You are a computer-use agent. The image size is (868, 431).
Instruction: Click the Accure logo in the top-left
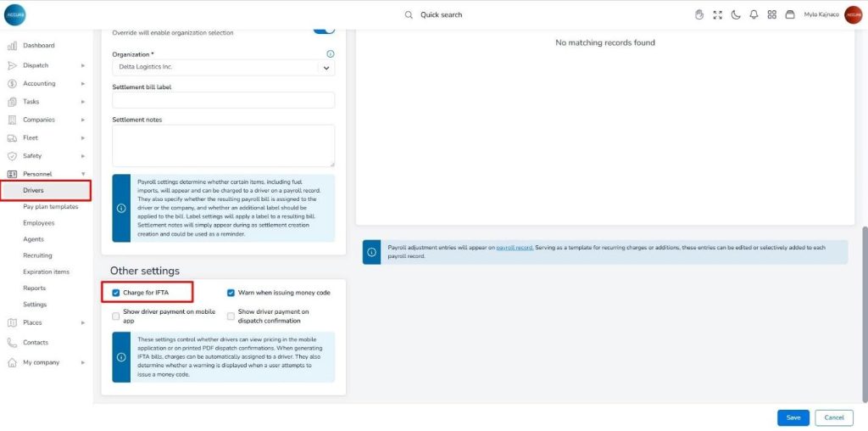(x=15, y=14)
